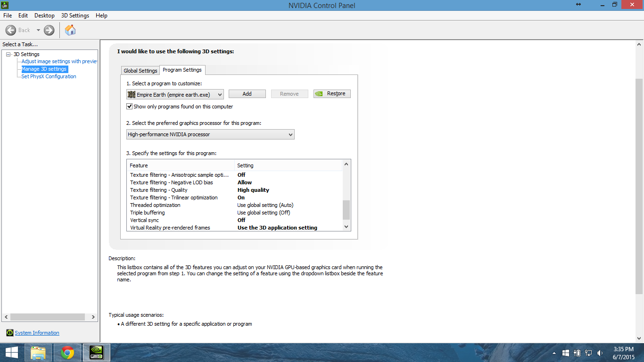Click the settings list scrollbar down arrow
The height and width of the screenshot is (362, 644).
point(347,227)
